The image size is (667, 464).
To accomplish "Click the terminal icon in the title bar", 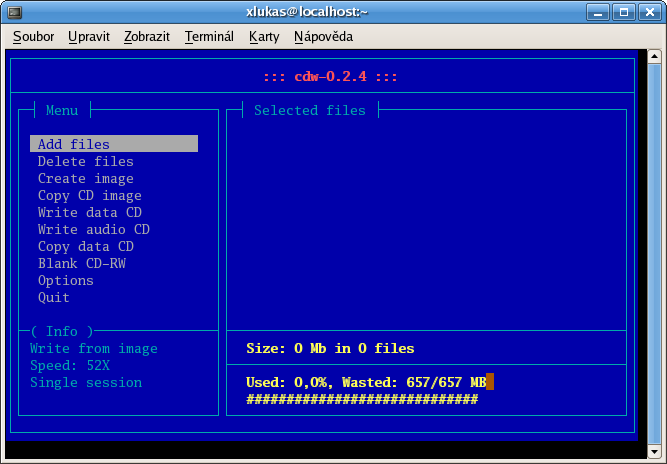I will [x=14, y=12].
